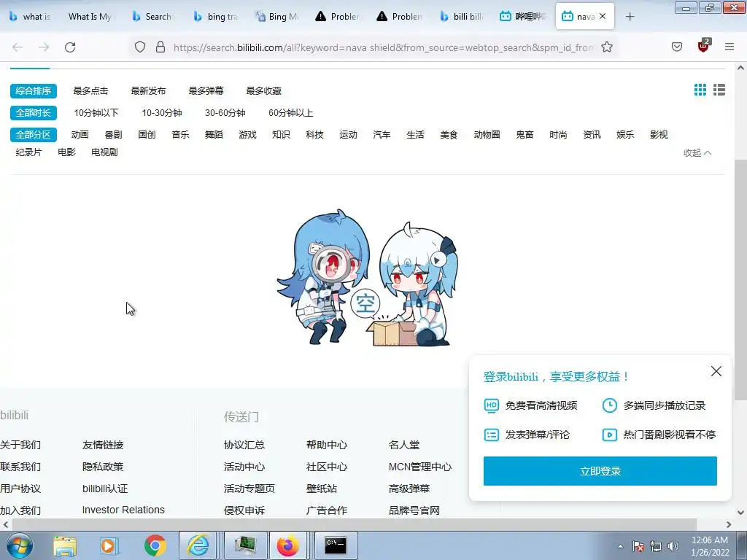Viewport: 747px width, 560px height.
Task: Select 全部时长 duration filter
Action: (x=34, y=113)
